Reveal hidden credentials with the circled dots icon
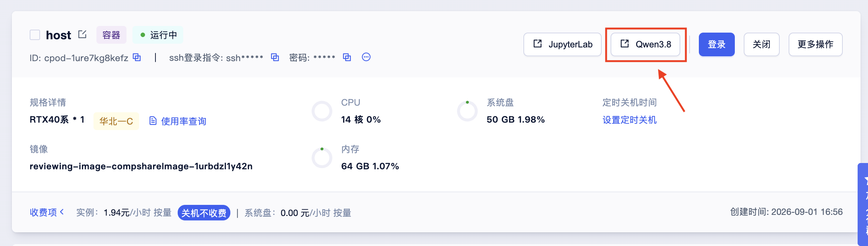This screenshot has width=868, height=246. tap(366, 57)
